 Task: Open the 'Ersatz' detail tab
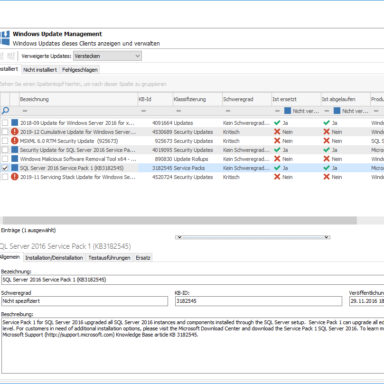pos(143,258)
